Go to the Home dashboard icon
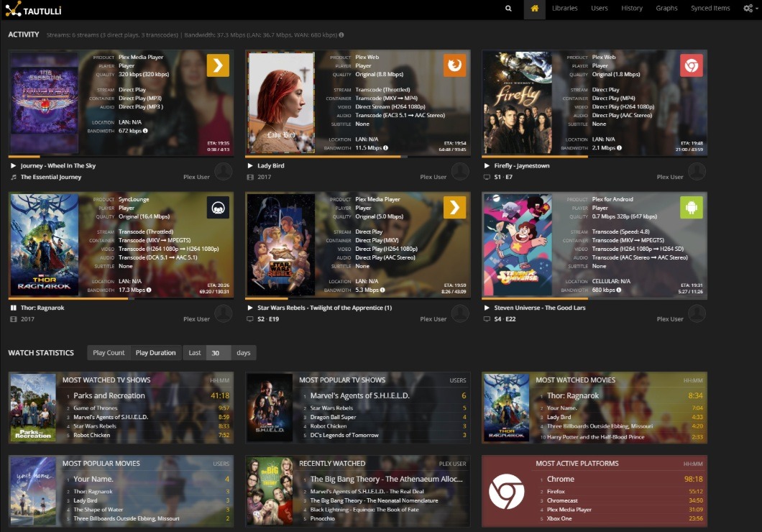This screenshot has height=532, width=762. 534,9
